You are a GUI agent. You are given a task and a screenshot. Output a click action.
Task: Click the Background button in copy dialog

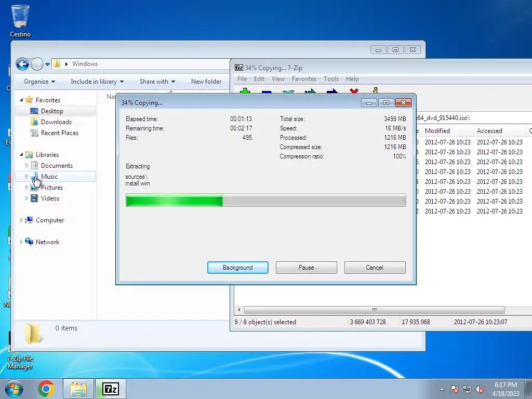(x=238, y=268)
